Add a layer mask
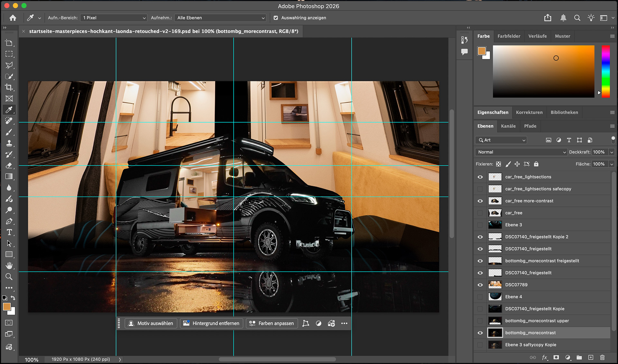This screenshot has width=618, height=364. pyautogui.click(x=556, y=357)
